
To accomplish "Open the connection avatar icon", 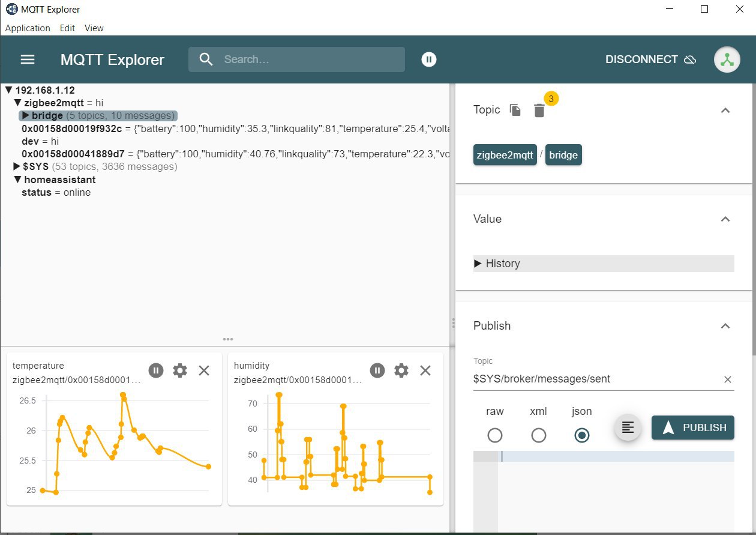I will point(727,59).
